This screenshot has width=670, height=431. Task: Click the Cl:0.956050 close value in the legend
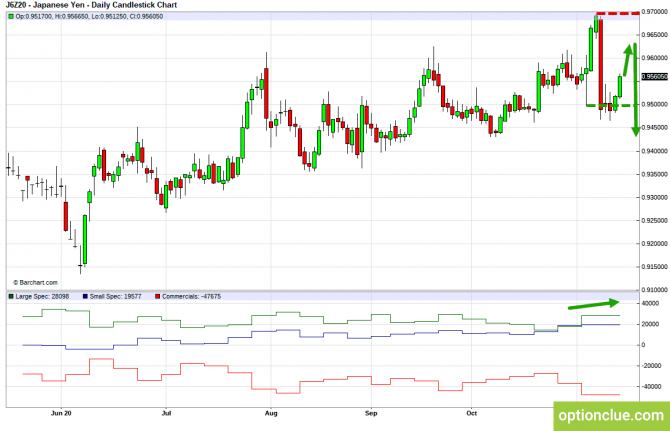[145, 16]
